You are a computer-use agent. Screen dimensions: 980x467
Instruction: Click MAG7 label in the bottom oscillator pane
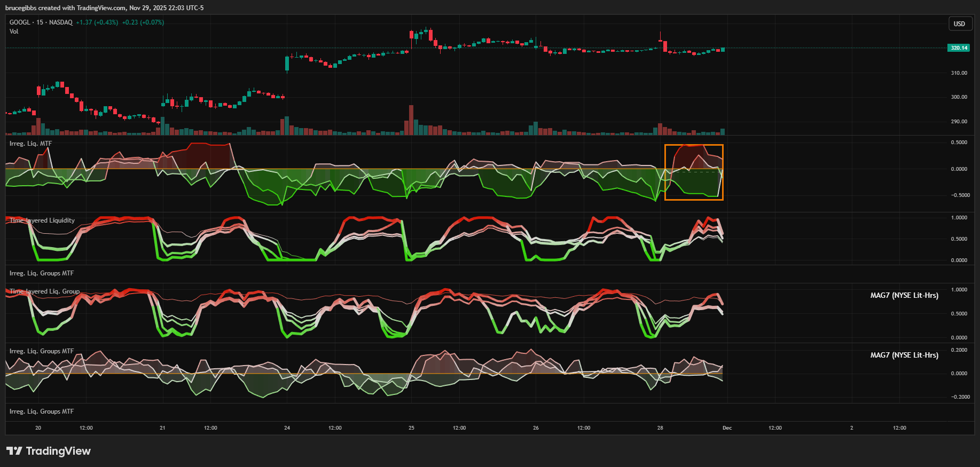[x=904, y=355]
